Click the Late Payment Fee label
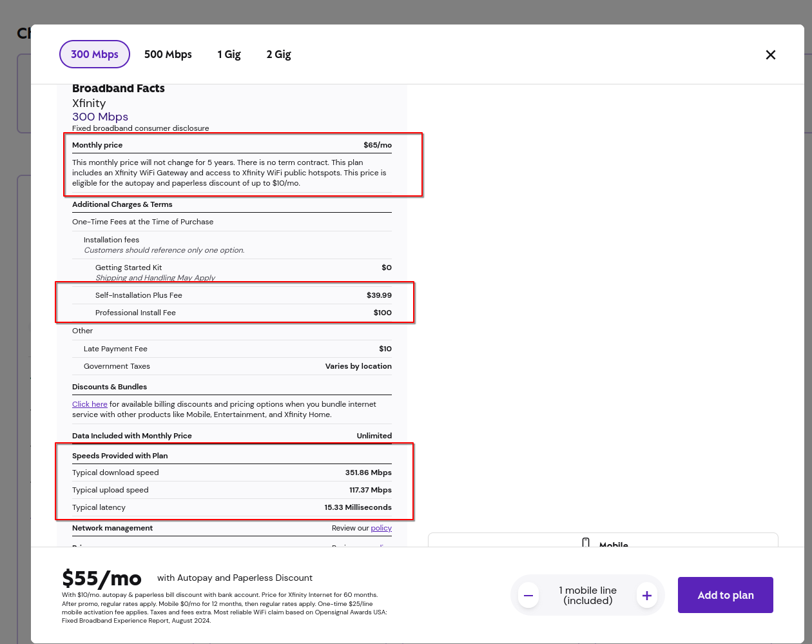The height and width of the screenshot is (644, 812). [115, 349]
